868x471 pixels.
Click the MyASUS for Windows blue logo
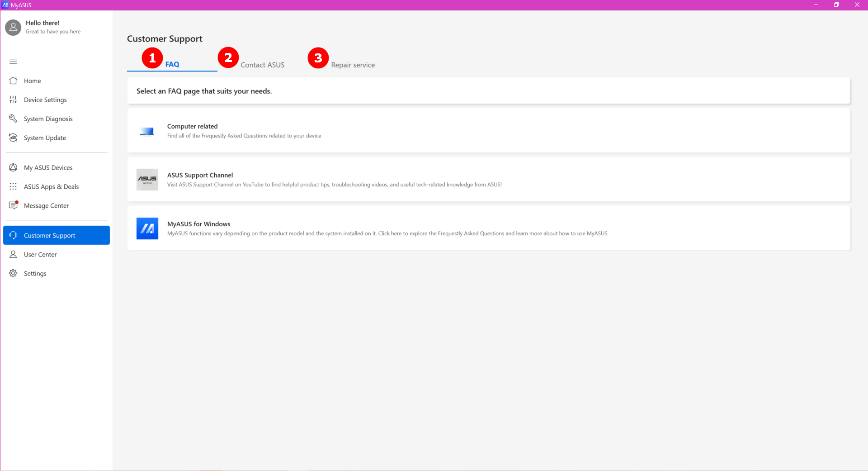[x=147, y=228]
